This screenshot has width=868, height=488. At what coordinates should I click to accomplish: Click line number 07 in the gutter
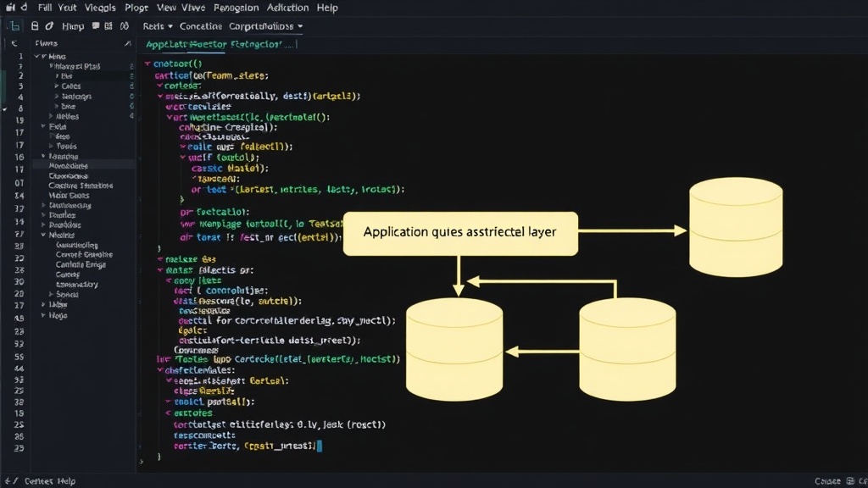(19, 183)
